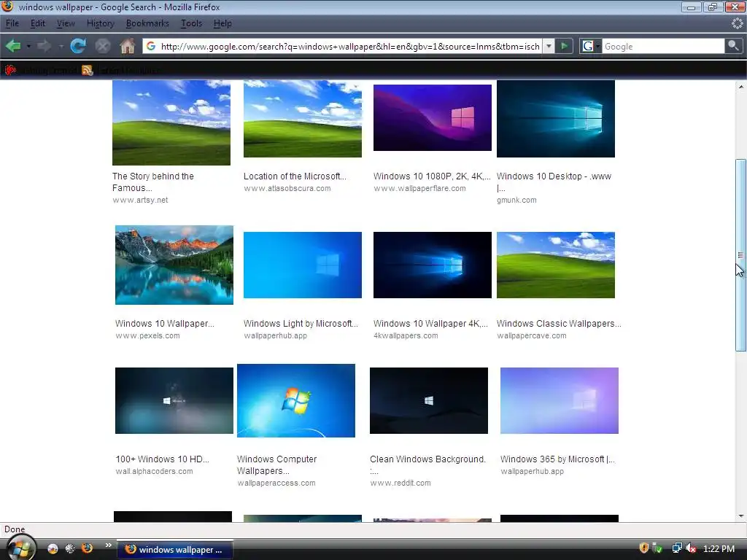Open the Edit menu

38,23
